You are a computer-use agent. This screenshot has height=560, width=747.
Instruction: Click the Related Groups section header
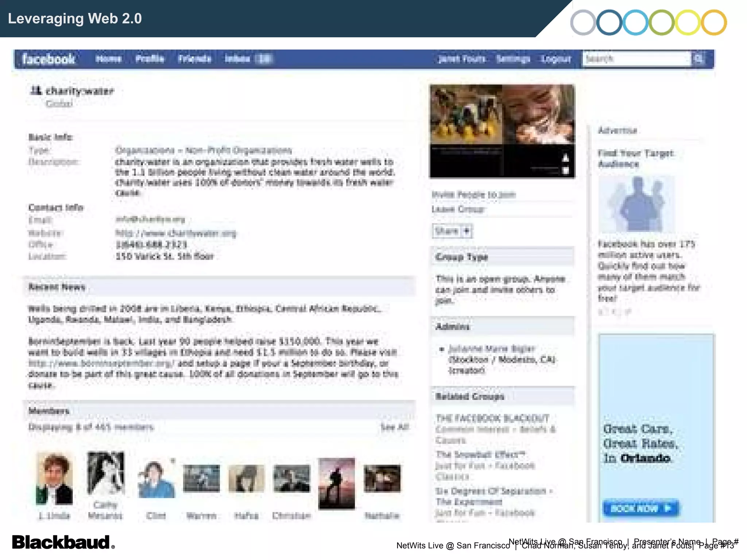pos(502,396)
